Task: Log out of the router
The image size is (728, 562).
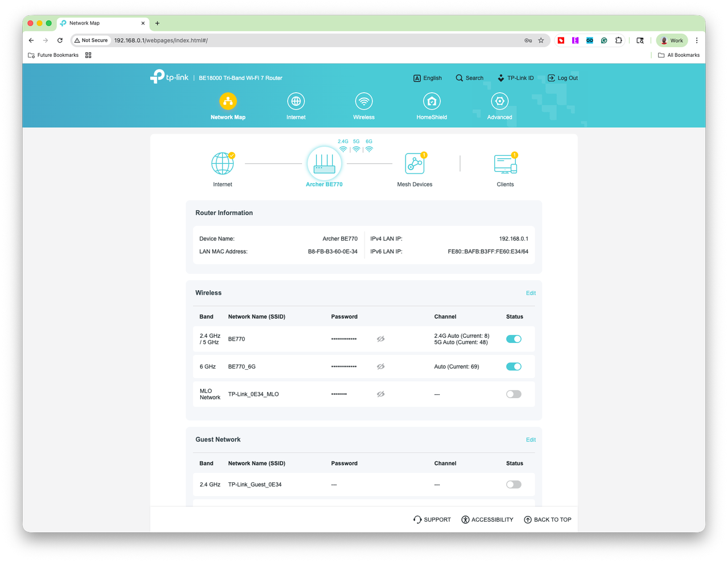Action: coord(562,78)
